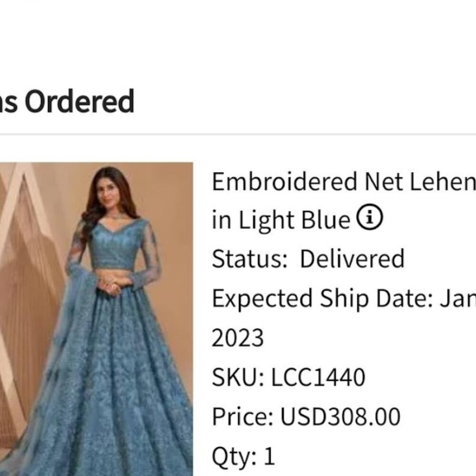This screenshot has height=476, width=476.
Task: Click the 'Ordered' heading text
Action: coord(79,101)
